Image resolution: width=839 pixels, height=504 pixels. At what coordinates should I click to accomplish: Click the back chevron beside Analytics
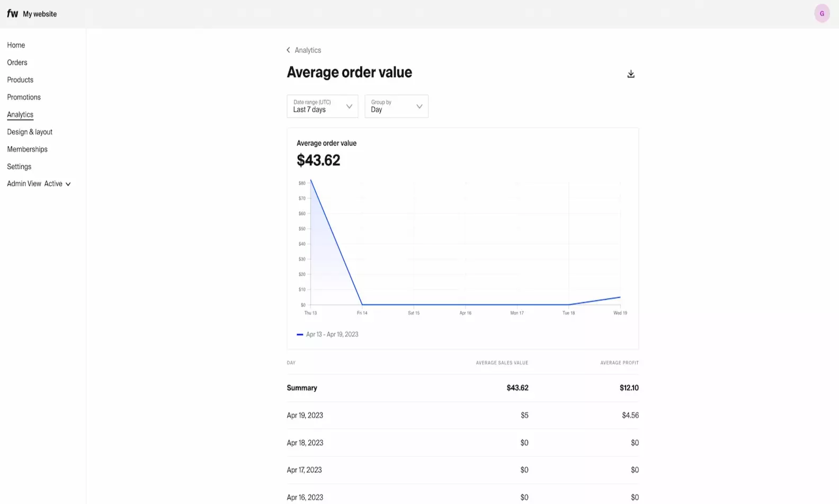288,50
